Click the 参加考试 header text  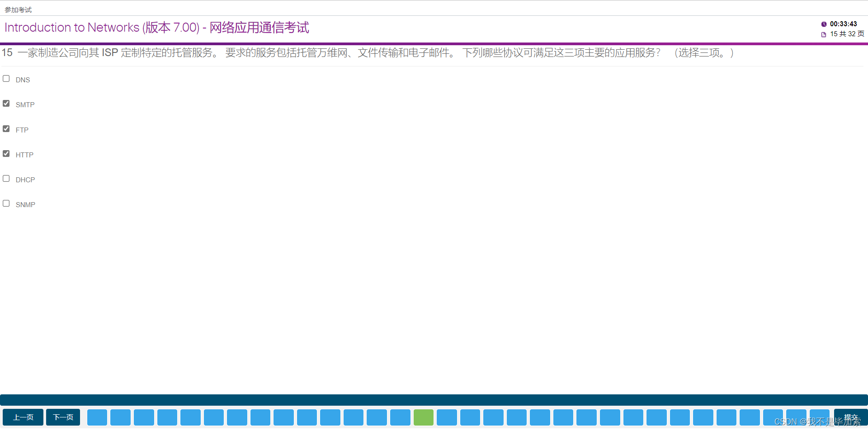[18, 10]
